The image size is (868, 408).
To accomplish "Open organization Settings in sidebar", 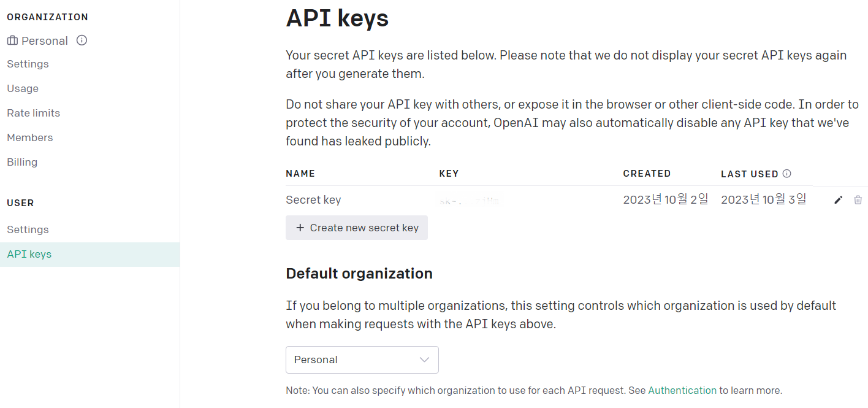I will coord(28,64).
